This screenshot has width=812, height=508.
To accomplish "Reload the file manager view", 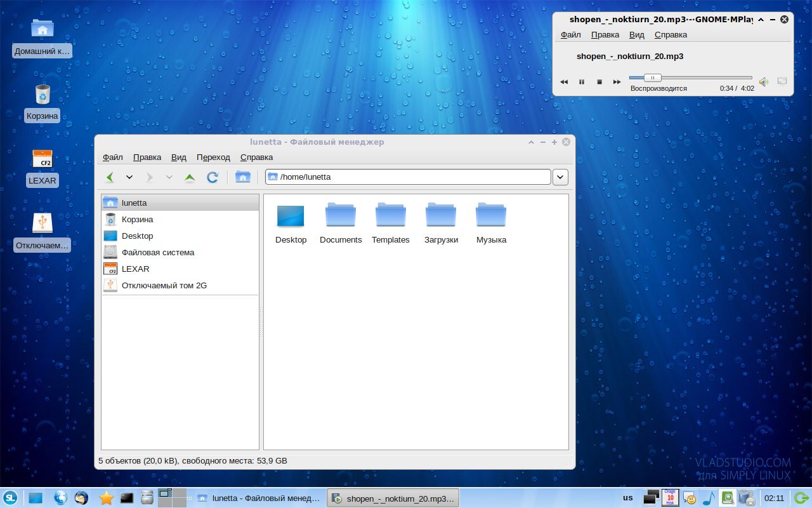I will tap(213, 177).
